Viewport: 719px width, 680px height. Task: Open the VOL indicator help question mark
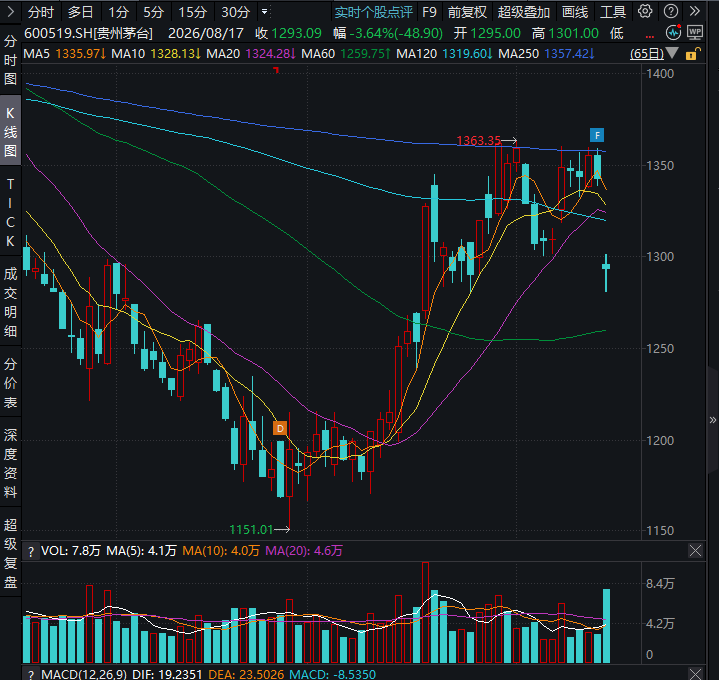pyautogui.click(x=31, y=552)
